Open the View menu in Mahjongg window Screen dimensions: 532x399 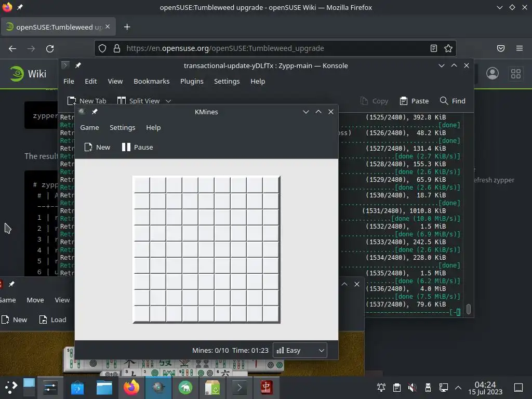coord(62,300)
